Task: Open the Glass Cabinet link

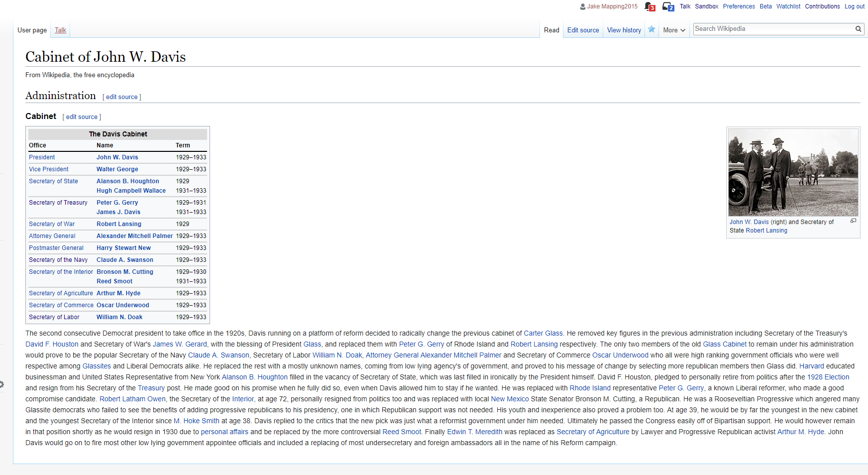Action: pos(725,345)
